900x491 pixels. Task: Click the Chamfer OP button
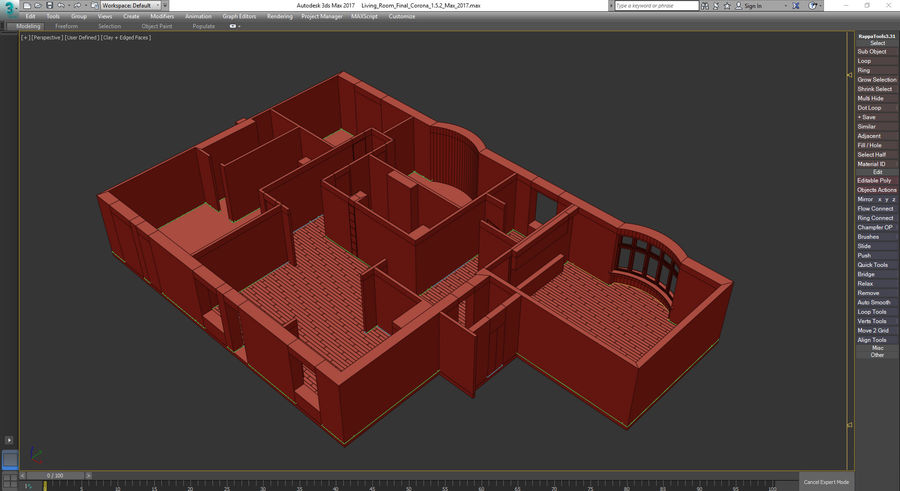coord(876,227)
